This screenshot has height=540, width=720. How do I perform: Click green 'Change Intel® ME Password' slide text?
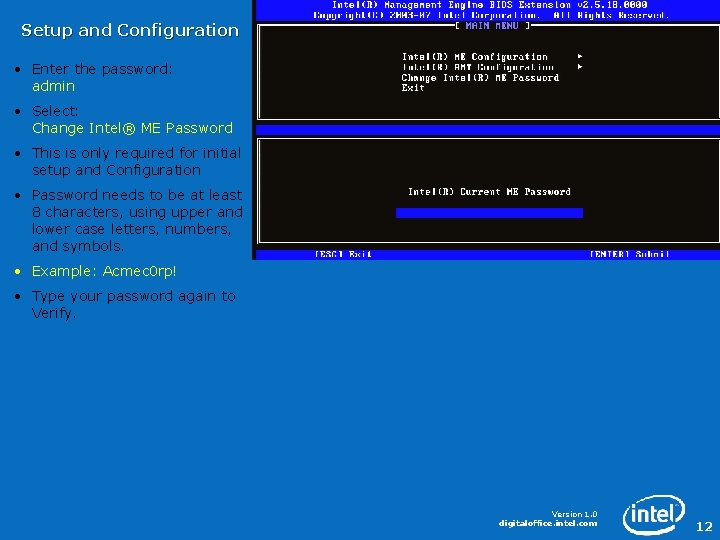[x=132, y=128]
